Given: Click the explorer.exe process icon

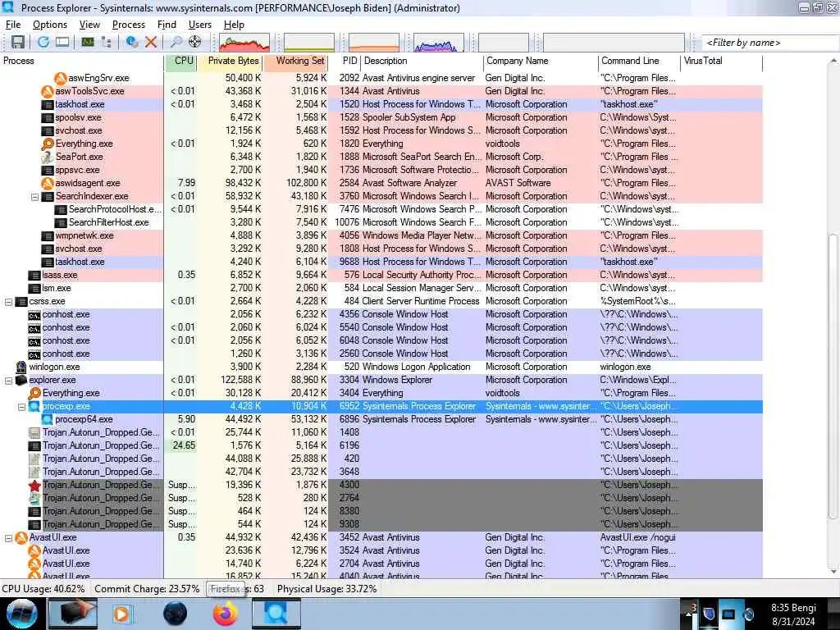Looking at the screenshot, I should [21, 381].
